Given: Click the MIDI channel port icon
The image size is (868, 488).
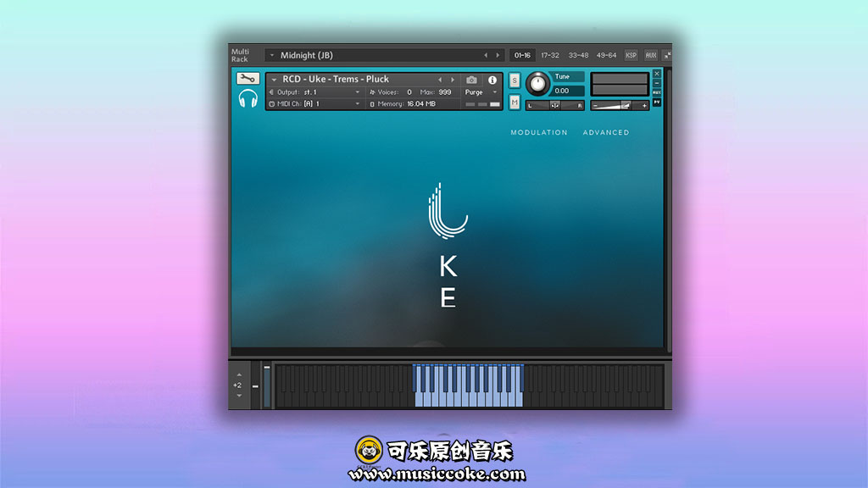Looking at the screenshot, I should coord(271,104).
